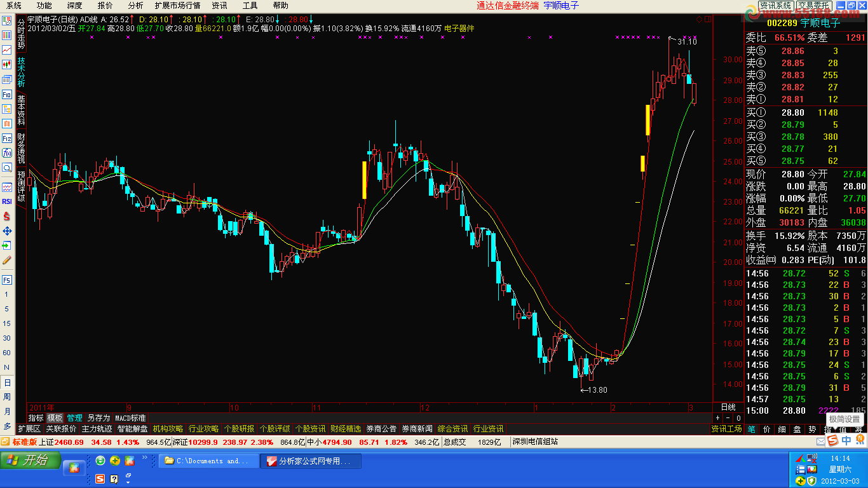Image resolution: width=868 pixels, height=488 pixels.
Task: Open the C:\Documents and... taskbar window
Action: click(x=208, y=461)
